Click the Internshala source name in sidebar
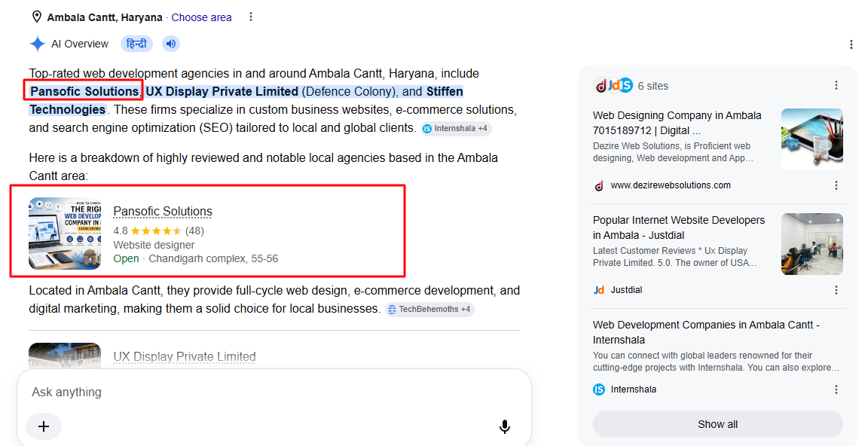The height and width of the screenshot is (446, 868). point(634,389)
